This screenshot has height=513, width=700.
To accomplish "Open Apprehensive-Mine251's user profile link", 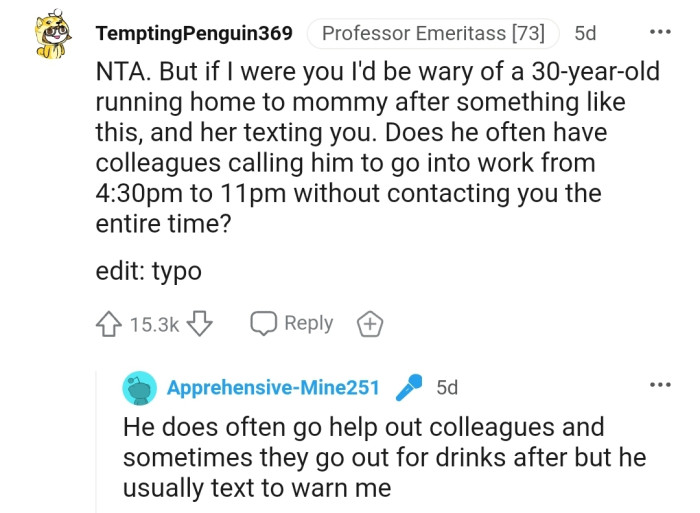I will coord(273,387).
